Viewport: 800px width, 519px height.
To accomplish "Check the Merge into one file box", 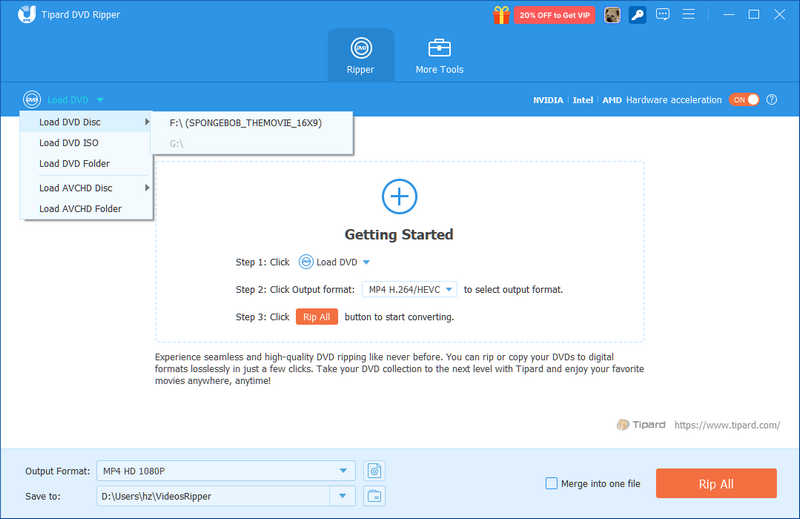I will 551,483.
